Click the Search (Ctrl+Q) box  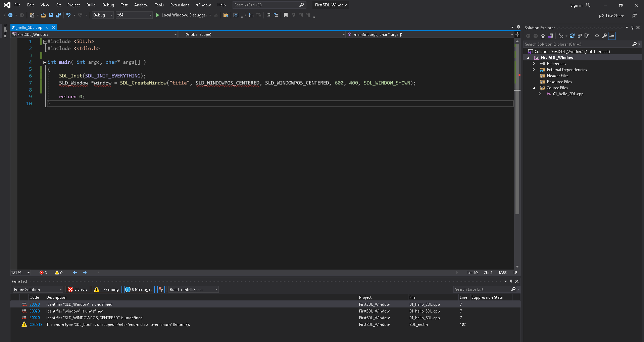point(269,5)
